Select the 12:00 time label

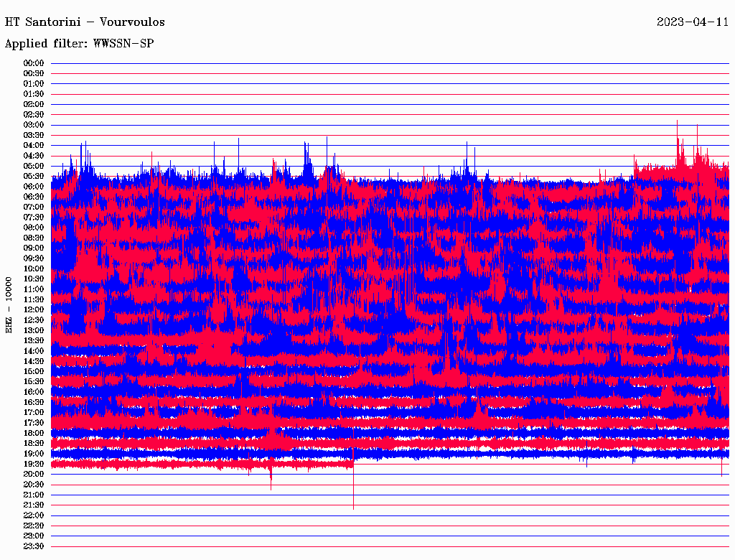click(34, 309)
